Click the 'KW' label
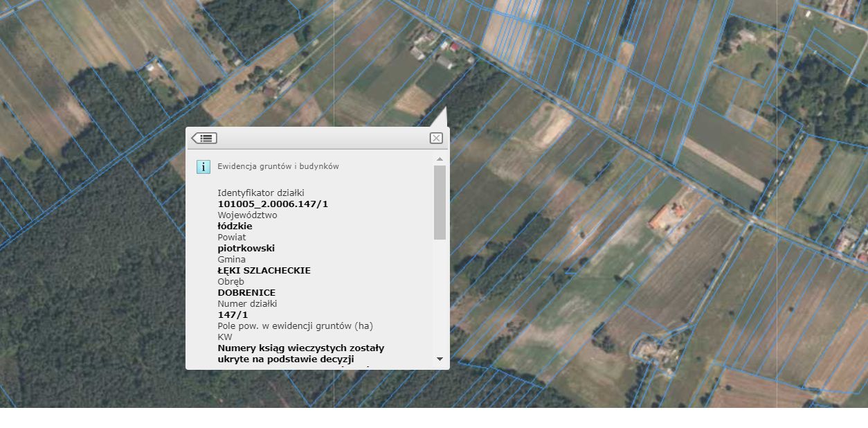 click(225, 337)
